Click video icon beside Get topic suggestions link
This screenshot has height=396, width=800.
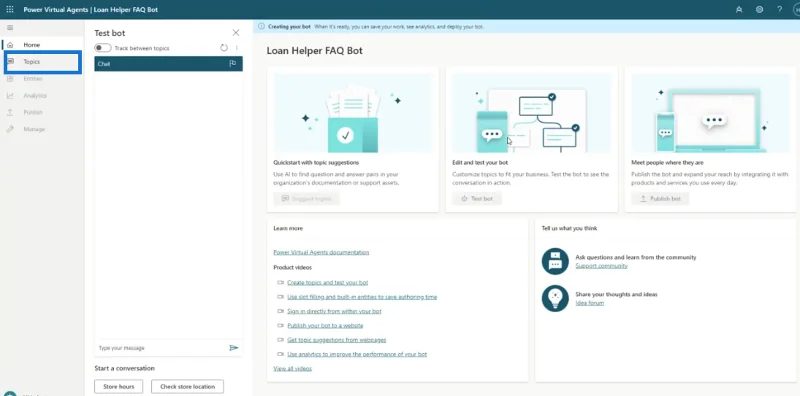pyautogui.click(x=280, y=339)
